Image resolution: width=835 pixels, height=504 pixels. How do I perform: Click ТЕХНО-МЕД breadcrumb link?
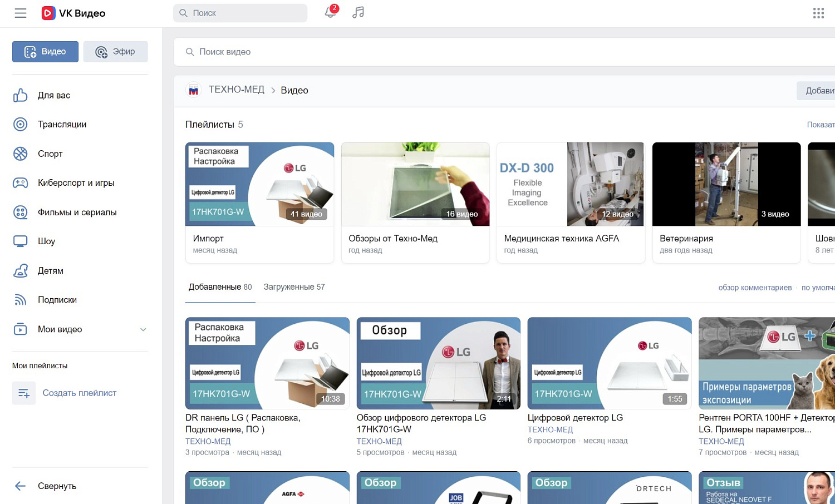point(237,90)
